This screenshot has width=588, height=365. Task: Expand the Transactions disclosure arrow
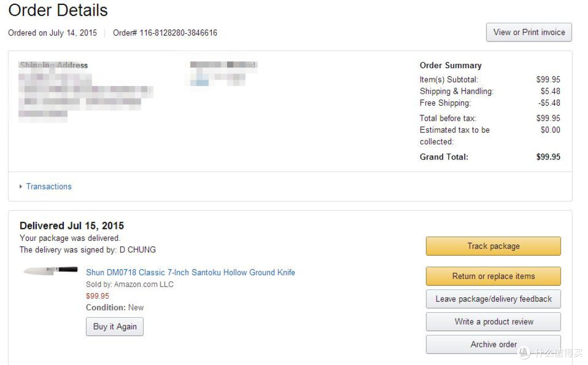21,186
